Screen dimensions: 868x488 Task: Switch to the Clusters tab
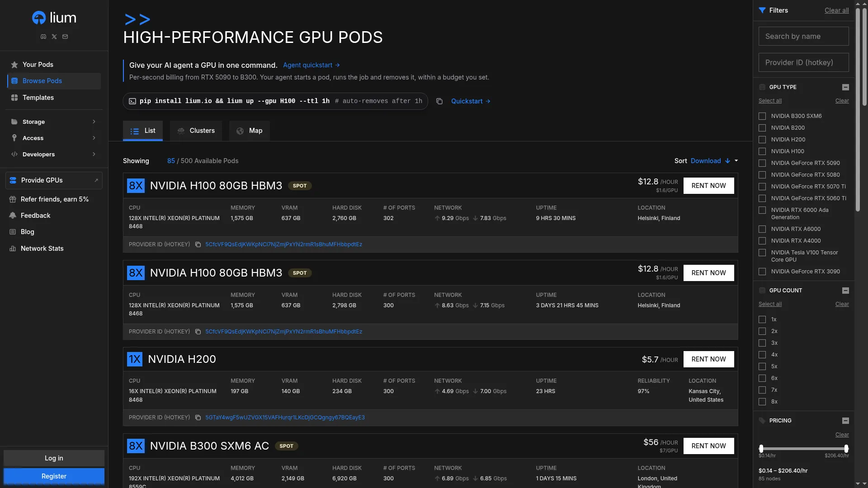[196, 131]
